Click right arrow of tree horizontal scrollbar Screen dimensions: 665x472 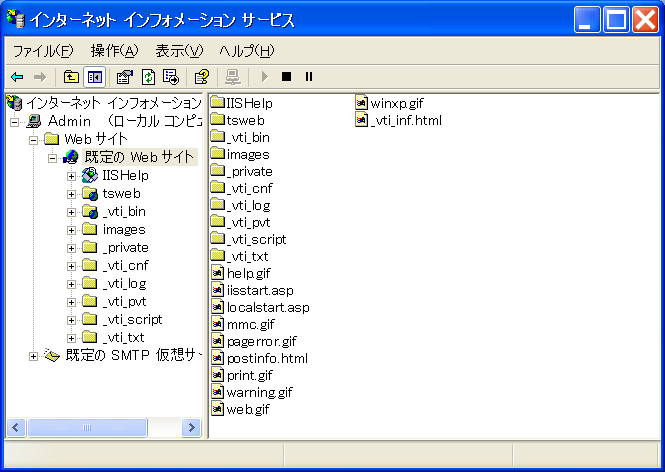coord(191,427)
